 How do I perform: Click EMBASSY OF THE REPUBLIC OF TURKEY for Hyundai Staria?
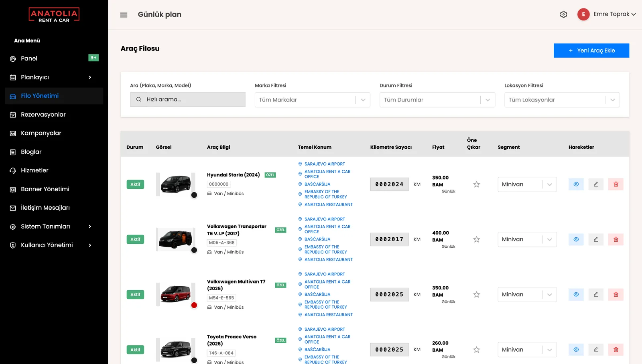pos(325,194)
